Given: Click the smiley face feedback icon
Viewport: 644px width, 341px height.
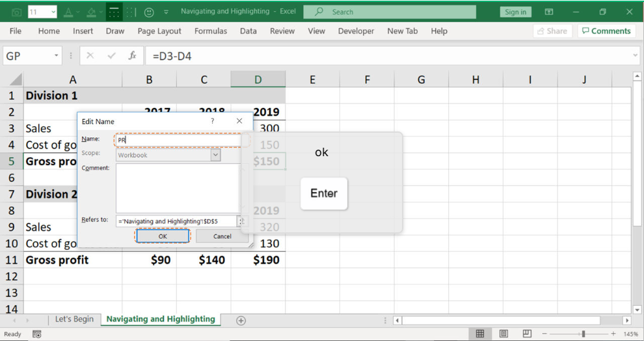Looking at the screenshot, I should coord(149,12).
